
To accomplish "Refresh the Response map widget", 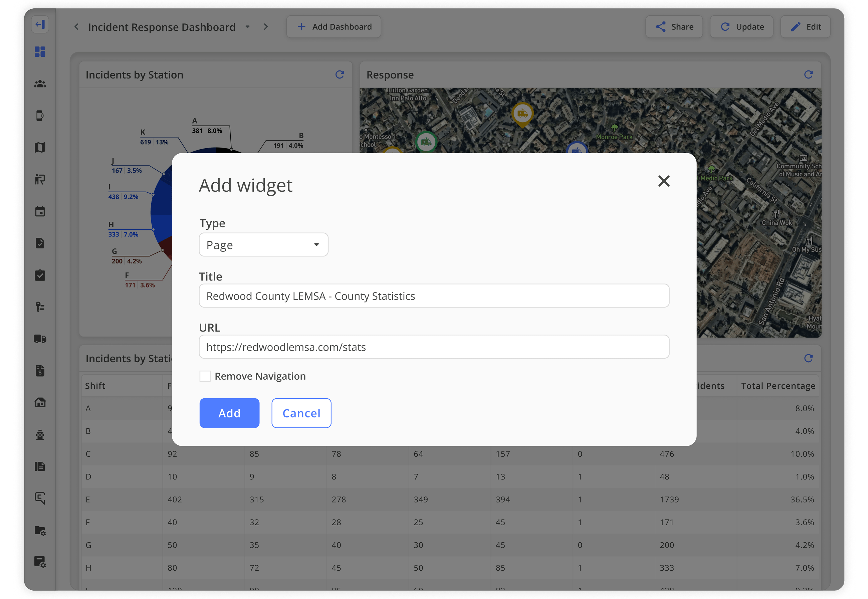I will 808,74.
